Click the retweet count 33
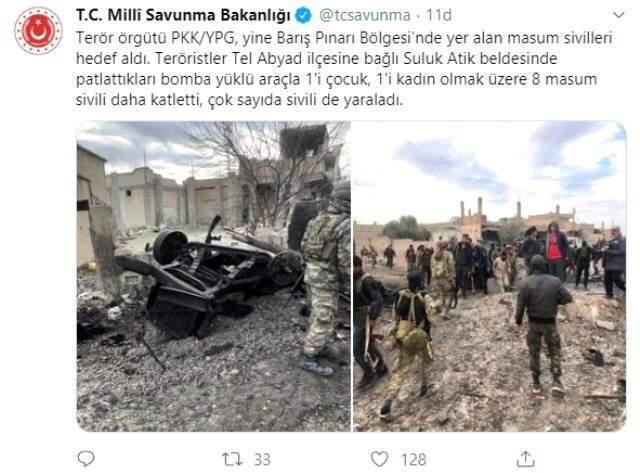Image resolution: width=640 pixels, height=473 pixels. click(x=262, y=460)
